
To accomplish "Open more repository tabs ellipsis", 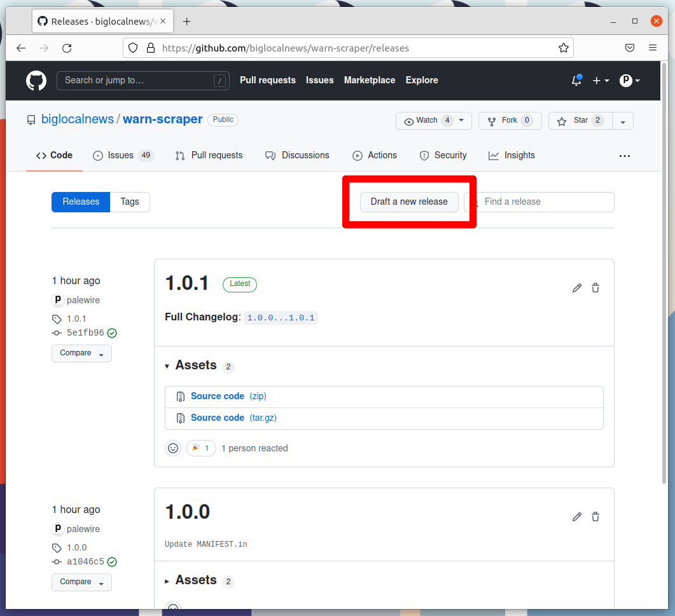I will coord(625,156).
